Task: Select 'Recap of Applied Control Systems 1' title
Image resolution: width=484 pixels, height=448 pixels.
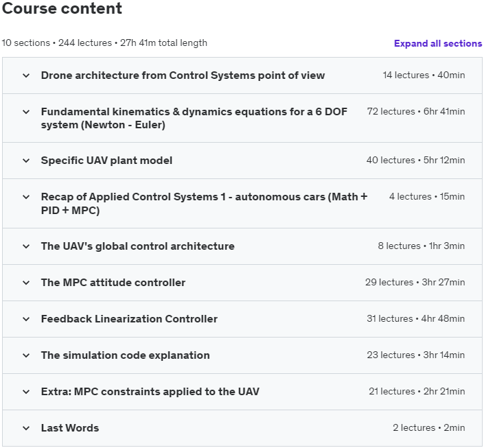Action: pyautogui.click(x=204, y=204)
